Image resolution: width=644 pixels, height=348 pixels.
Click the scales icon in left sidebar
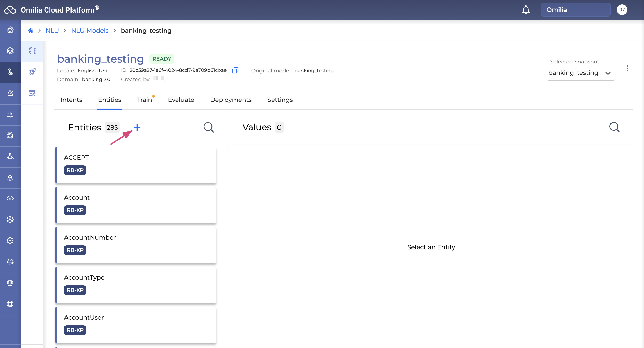(10, 283)
